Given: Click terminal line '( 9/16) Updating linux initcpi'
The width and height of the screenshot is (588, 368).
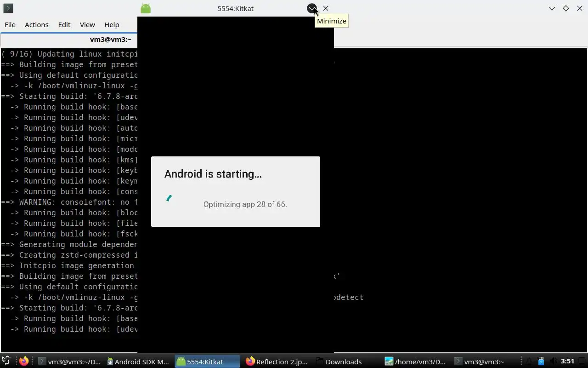Looking at the screenshot, I should point(69,54).
